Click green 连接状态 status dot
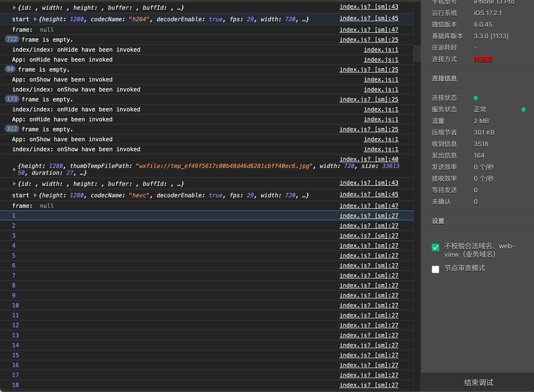Image resolution: width=534 pixels, height=392 pixels. click(476, 98)
